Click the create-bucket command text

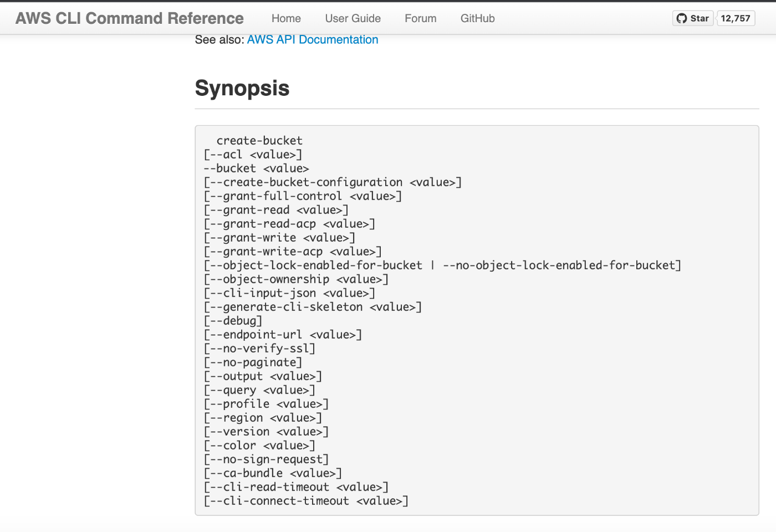[259, 141]
